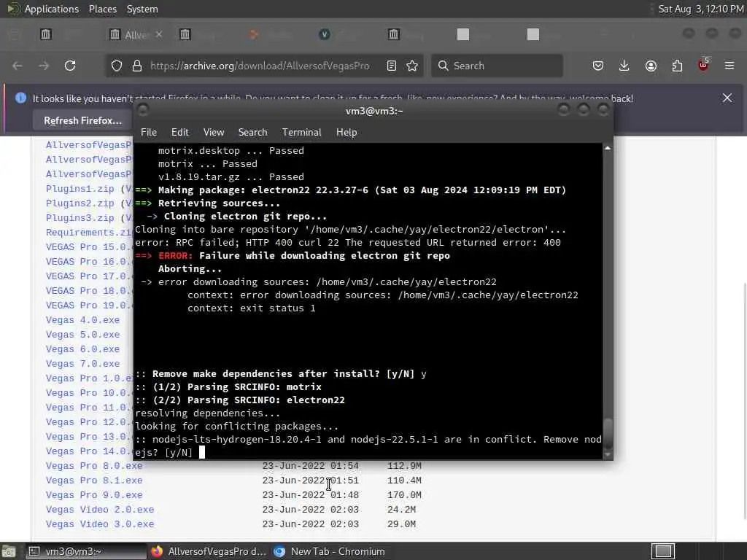Open Plugins1.zip link
The height and width of the screenshot is (560, 747).
[x=80, y=189]
